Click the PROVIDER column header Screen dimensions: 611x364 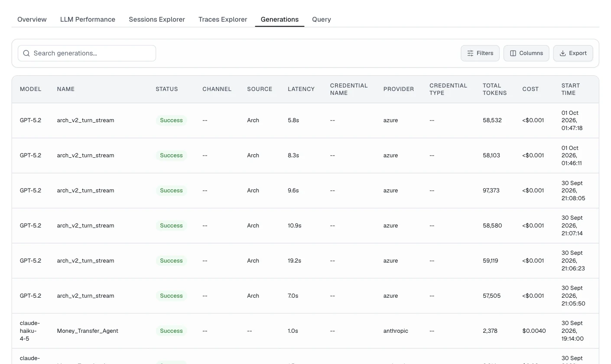399,89
